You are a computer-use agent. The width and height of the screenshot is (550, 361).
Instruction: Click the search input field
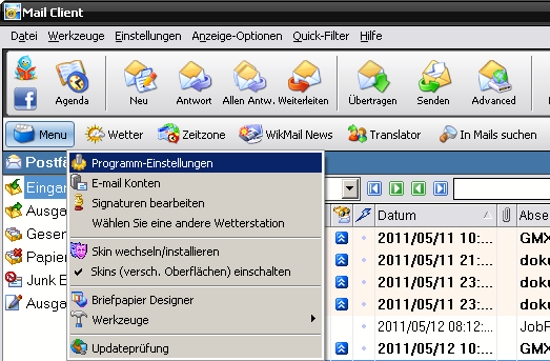pyautogui.click(x=502, y=189)
